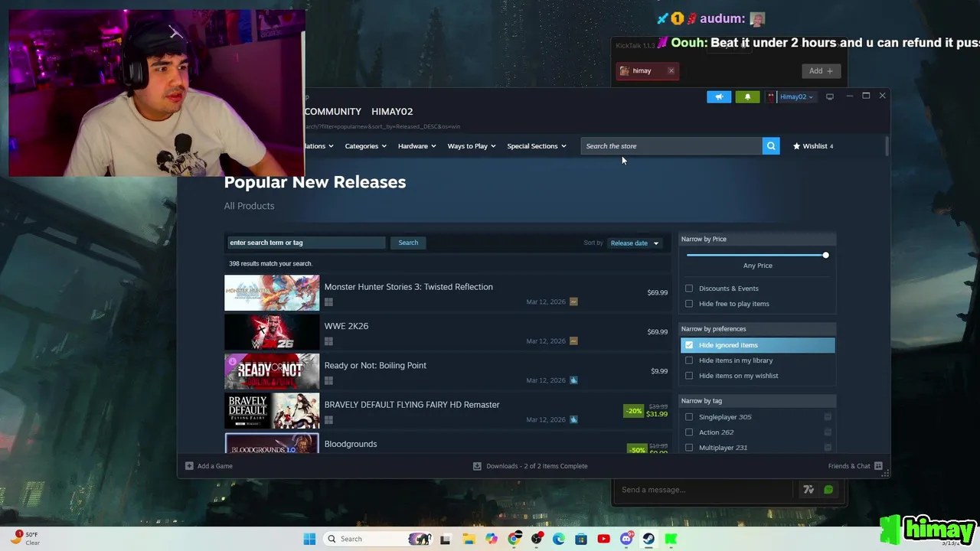The height and width of the screenshot is (551, 980).
Task: Click the 7TV emote icon in KickTalk
Action: click(x=808, y=490)
